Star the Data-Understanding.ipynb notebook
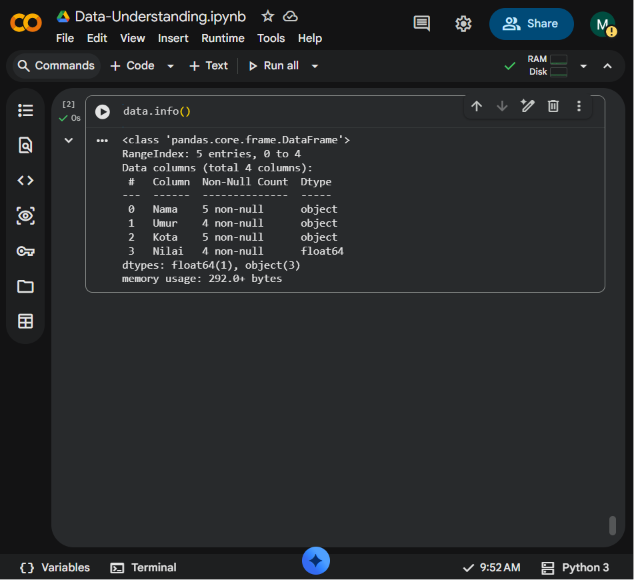The width and height of the screenshot is (634, 580). point(268,17)
